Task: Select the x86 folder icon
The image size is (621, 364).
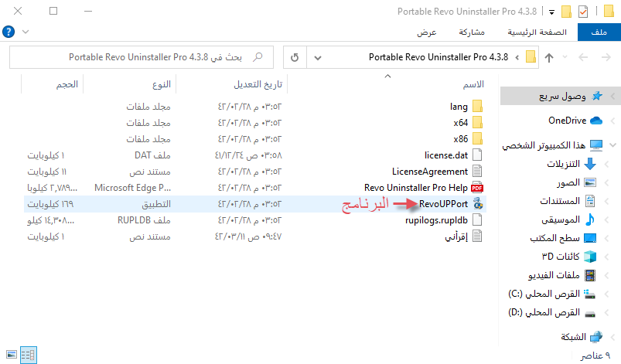Action: pyautogui.click(x=478, y=139)
